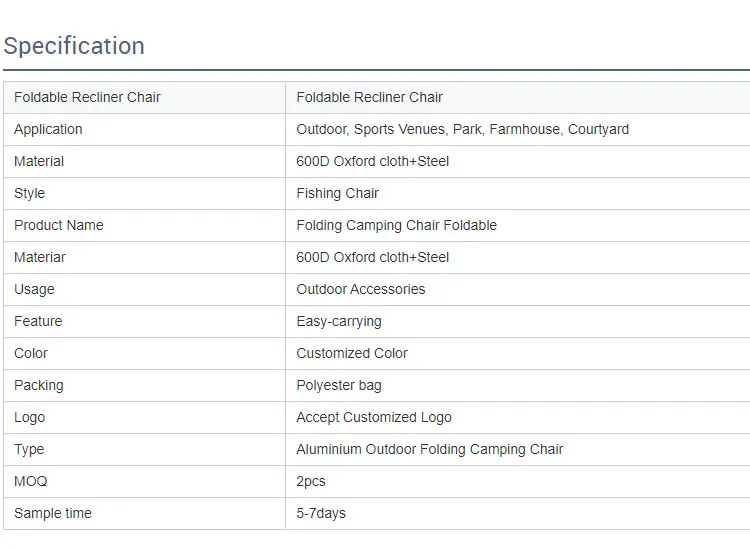Select the Easy-carrying feature value
Screen dimensions: 750x550
click(338, 321)
